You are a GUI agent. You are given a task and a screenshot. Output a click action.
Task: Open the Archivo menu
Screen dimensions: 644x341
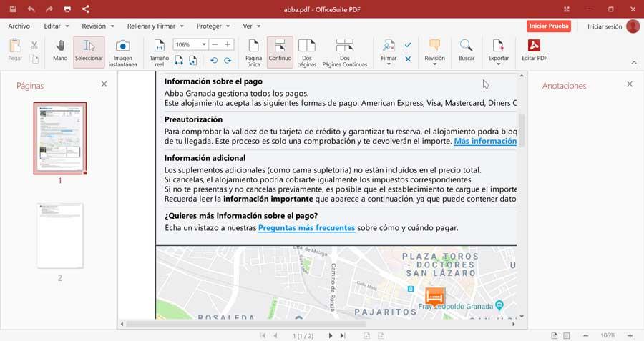tap(19, 26)
